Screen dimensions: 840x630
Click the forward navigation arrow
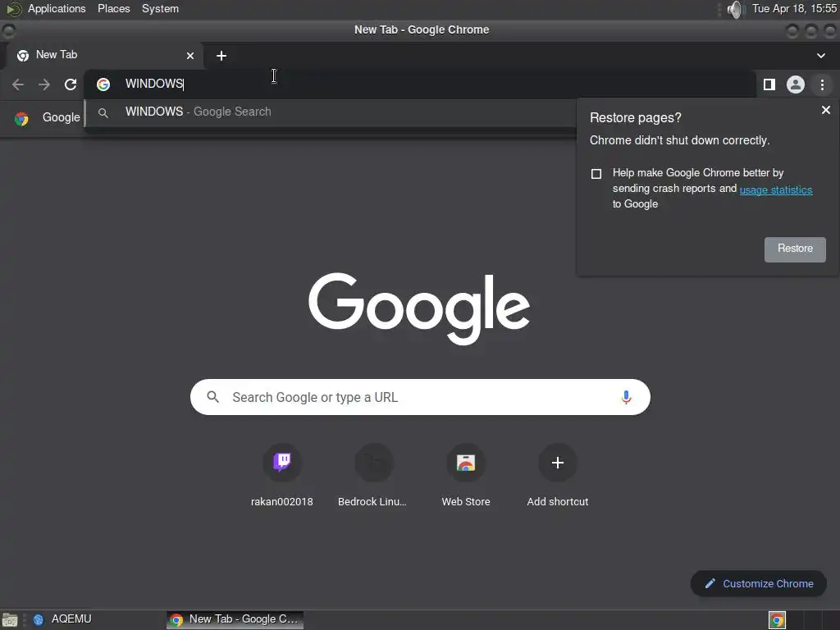[44, 84]
